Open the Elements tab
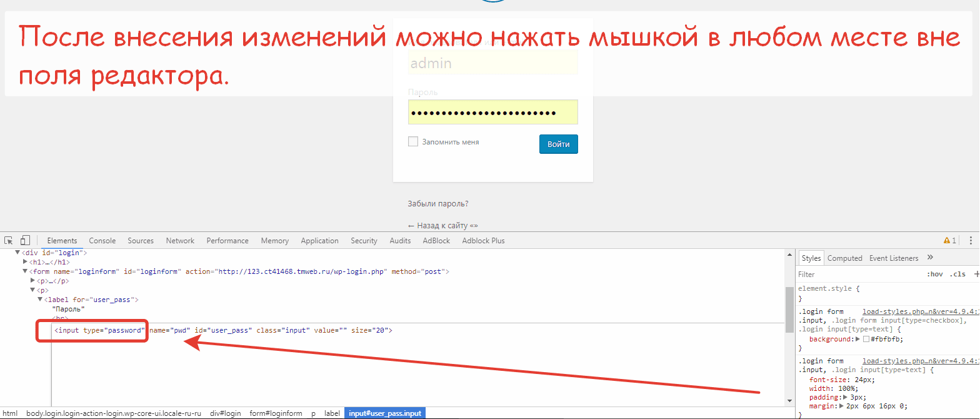This screenshot has height=419, width=980. [x=62, y=241]
